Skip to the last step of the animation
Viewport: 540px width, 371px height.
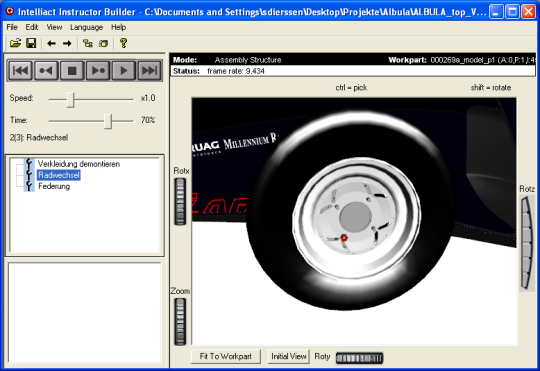pyautogui.click(x=149, y=71)
